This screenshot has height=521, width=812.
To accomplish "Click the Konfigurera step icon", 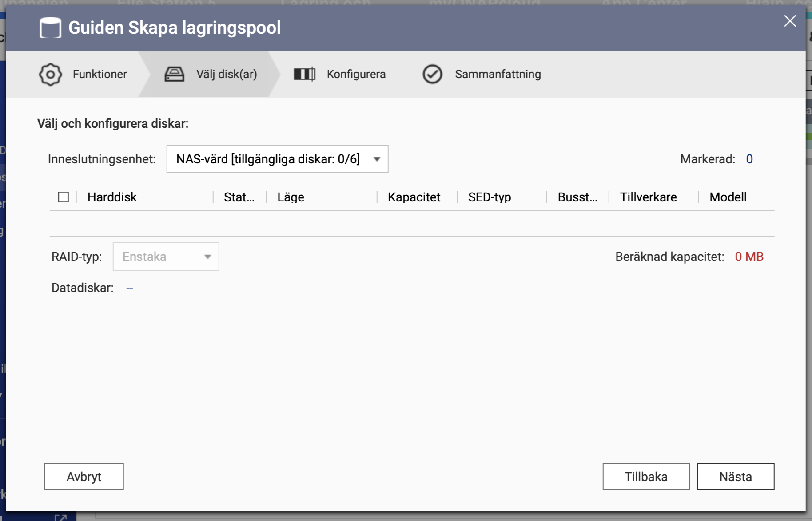I will click(x=304, y=74).
